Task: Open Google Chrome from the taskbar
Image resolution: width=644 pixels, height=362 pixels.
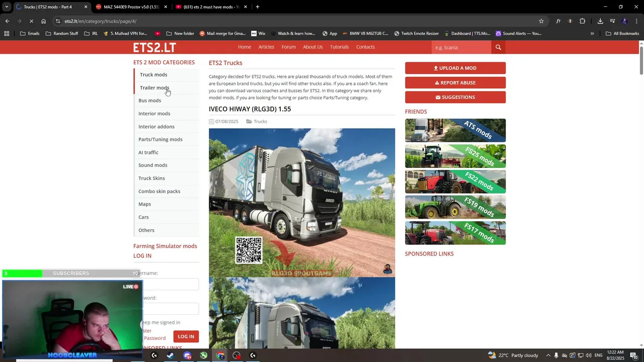Action: 220,355
